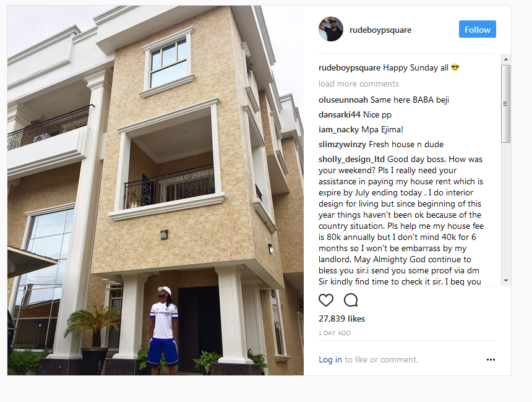Follow the rudeboypsquare account
This screenshot has height=402, width=532.
click(x=478, y=29)
